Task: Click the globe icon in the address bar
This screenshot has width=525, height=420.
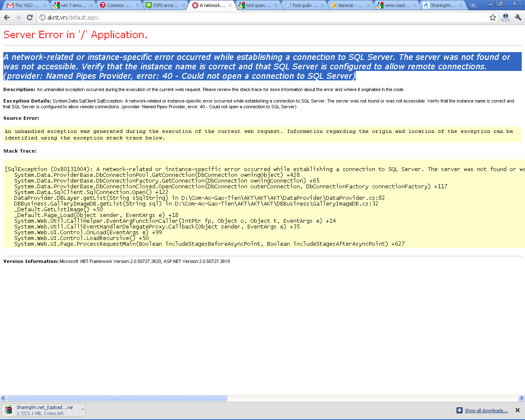Action: [42, 18]
